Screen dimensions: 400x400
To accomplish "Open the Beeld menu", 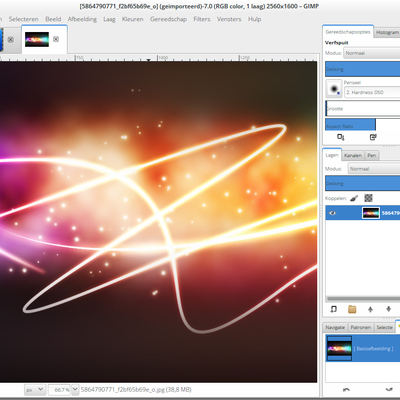I will (x=53, y=19).
